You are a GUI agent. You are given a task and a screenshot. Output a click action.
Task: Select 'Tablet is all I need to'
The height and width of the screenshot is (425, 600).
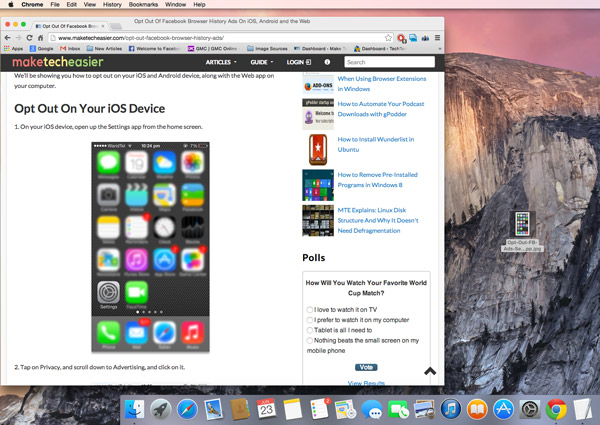click(309, 330)
